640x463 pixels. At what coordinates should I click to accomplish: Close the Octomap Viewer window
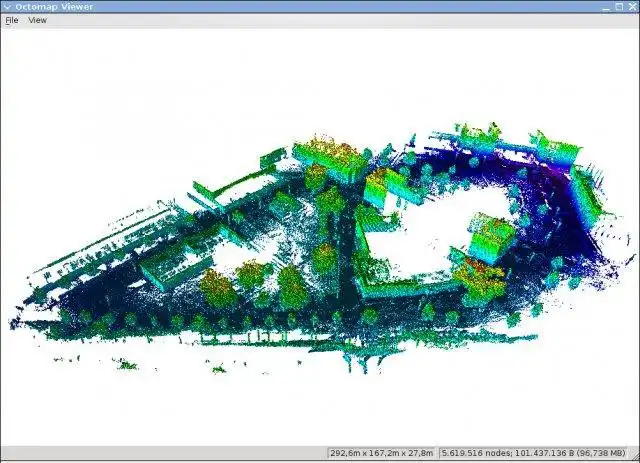point(632,7)
